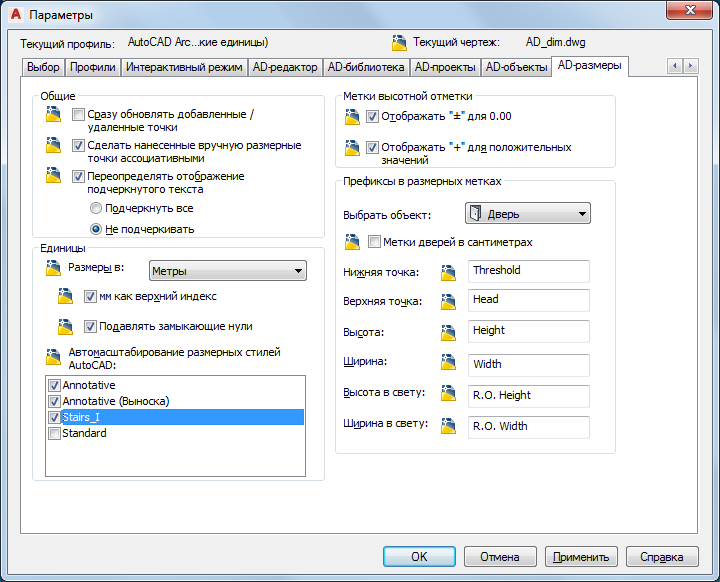
Task: Switch to 'Профили' tab
Action: [93, 68]
